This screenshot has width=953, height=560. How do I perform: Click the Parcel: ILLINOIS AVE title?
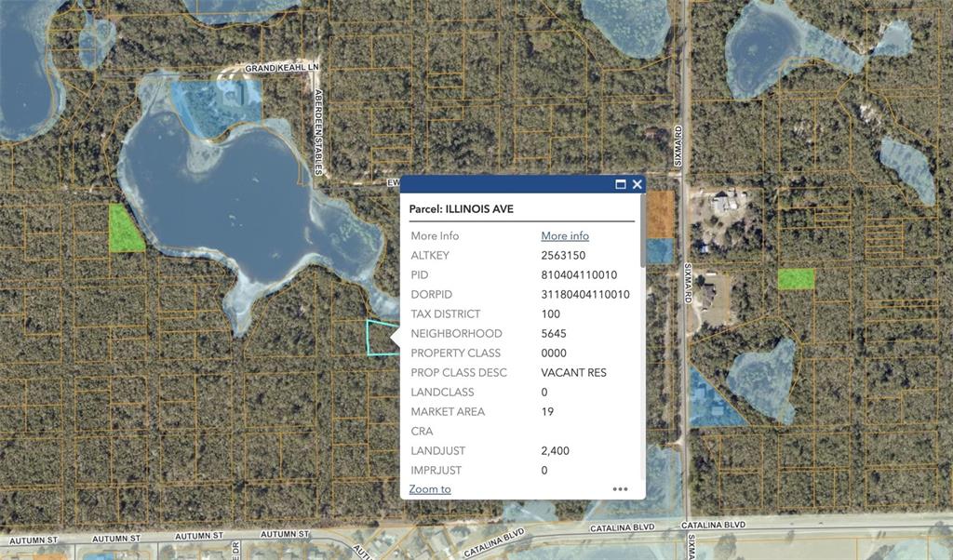[461, 209]
